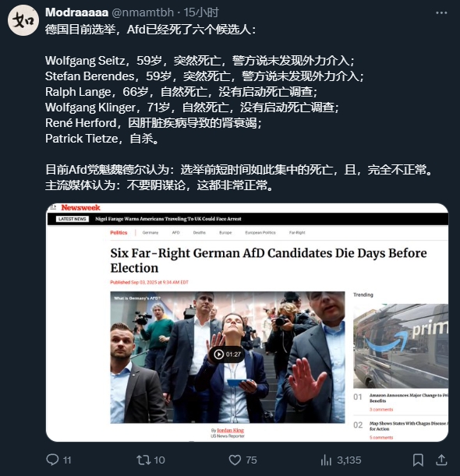Open Modraaaaa's profile avatar
The height and width of the screenshot is (476, 460).
(23, 20)
